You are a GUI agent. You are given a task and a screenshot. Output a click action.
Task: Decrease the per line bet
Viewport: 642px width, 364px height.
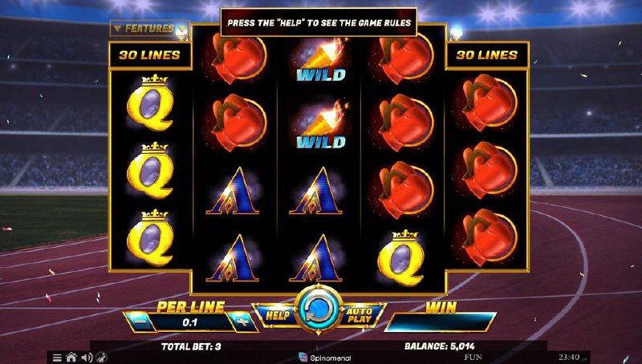click(140, 322)
